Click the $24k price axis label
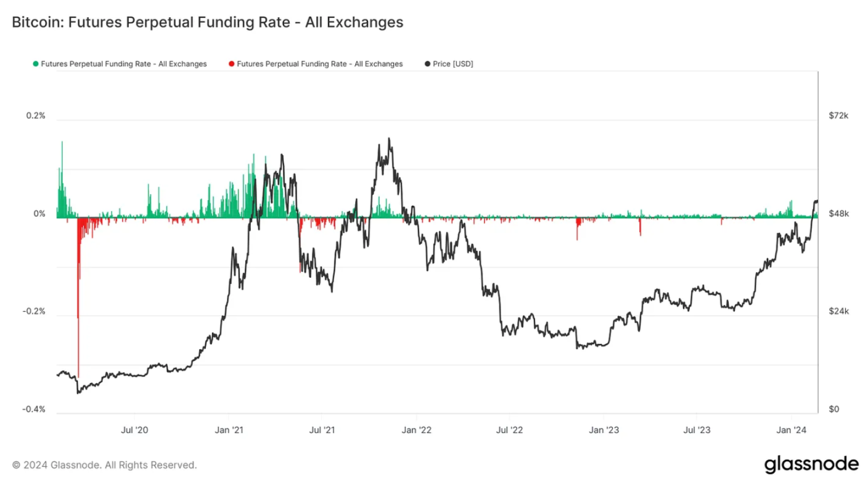Viewport: 868px width, 483px height. 838,312
